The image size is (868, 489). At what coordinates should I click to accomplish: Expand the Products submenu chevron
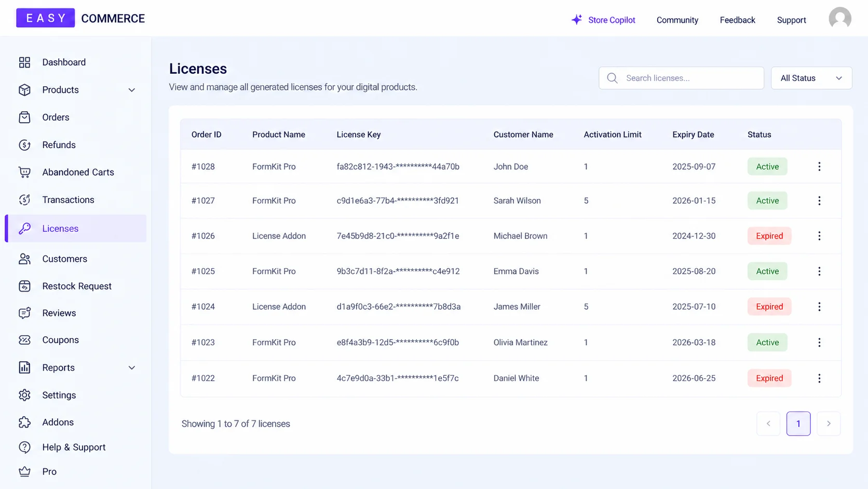[132, 90]
